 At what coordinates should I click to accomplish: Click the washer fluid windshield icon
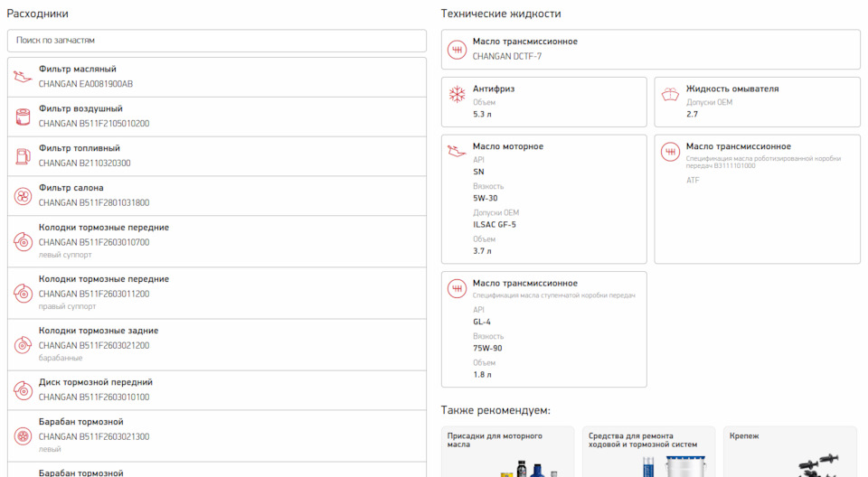pyautogui.click(x=671, y=94)
